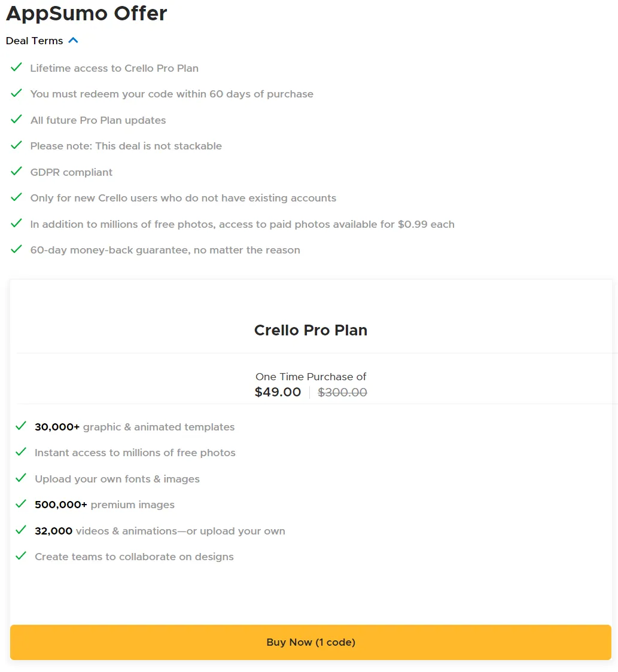Viewport: 618px width, 672px height.
Task: Click checkmark beside Lifetime access to Crello
Action: click(17, 68)
